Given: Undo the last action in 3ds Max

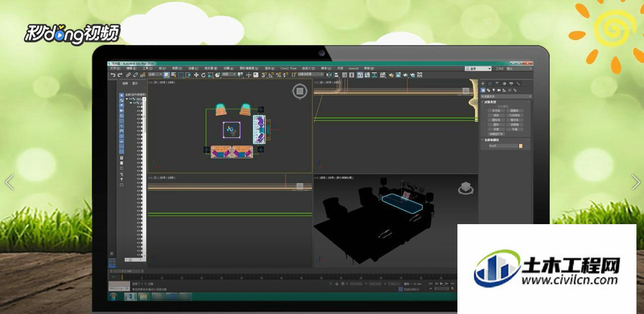Looking at the screenshot, I should 113,75.
